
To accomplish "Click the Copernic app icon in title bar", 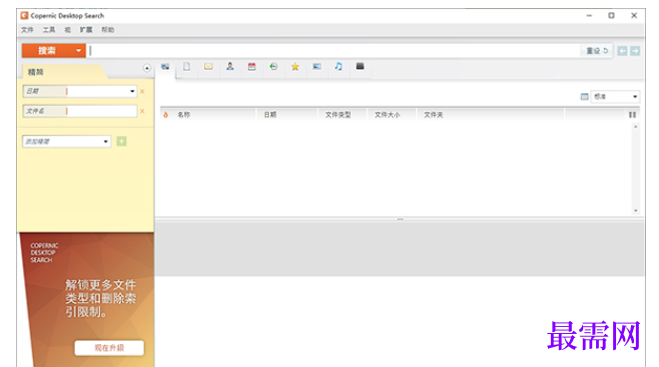I will [x=24, y=16].
